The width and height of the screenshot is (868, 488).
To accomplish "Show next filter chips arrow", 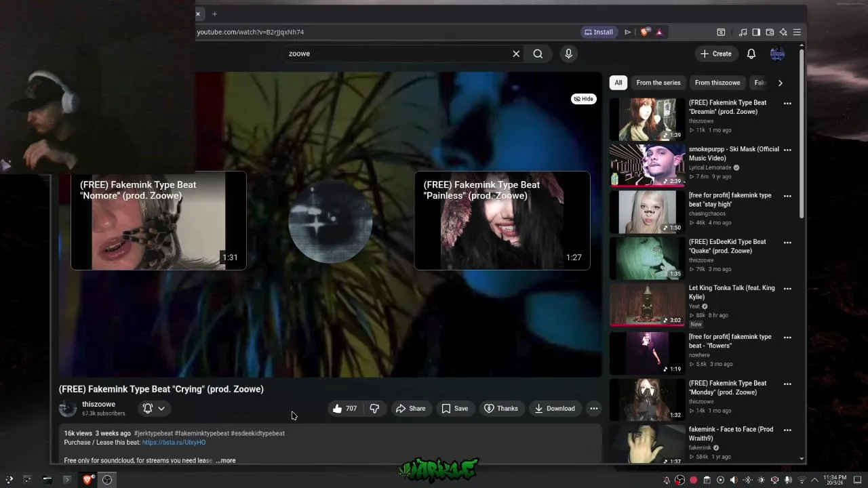I will click(780, 83).
